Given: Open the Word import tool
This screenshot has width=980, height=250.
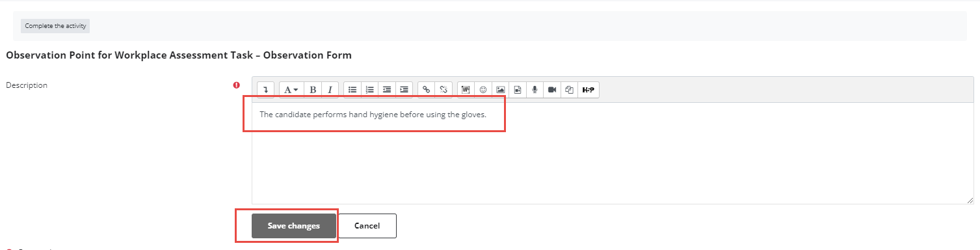Looking at the screenshot, I should pos(466,90).
